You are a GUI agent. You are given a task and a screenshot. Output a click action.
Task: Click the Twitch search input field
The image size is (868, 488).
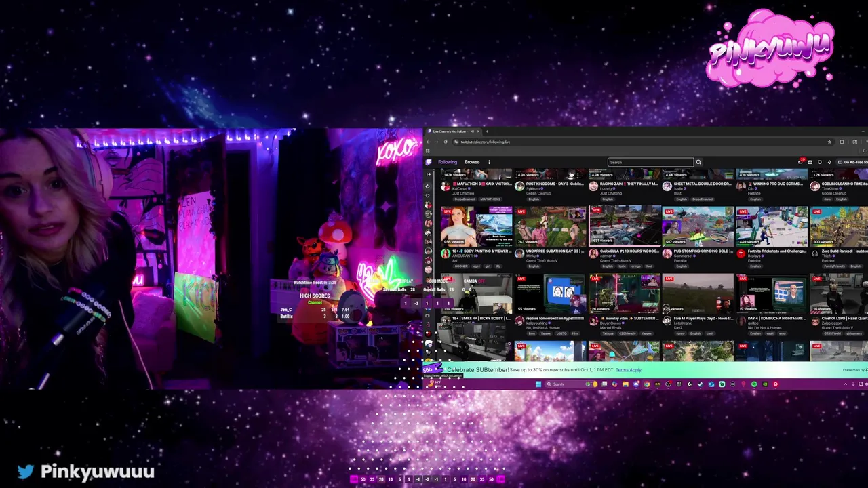pyautogui.click(x=650, y=162)
